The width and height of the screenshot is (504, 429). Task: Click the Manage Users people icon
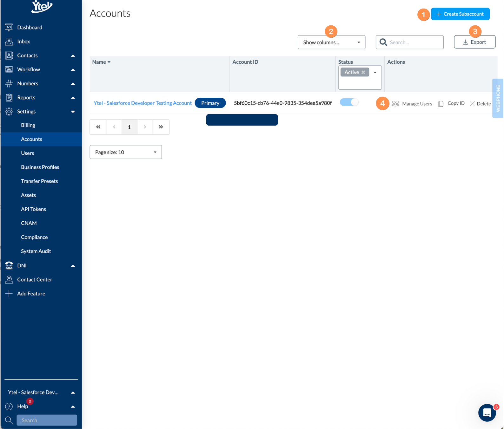[x=395, y=104]
